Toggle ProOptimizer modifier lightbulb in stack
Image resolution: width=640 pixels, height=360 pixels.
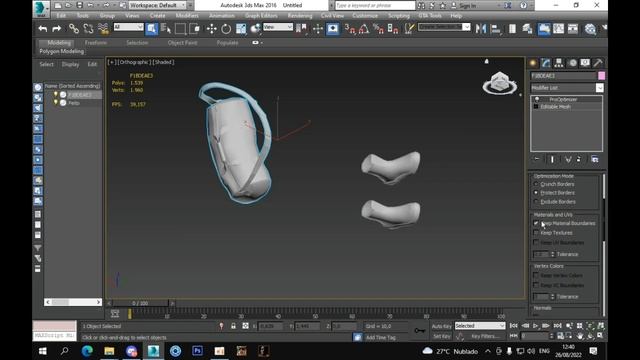(537, 99)
